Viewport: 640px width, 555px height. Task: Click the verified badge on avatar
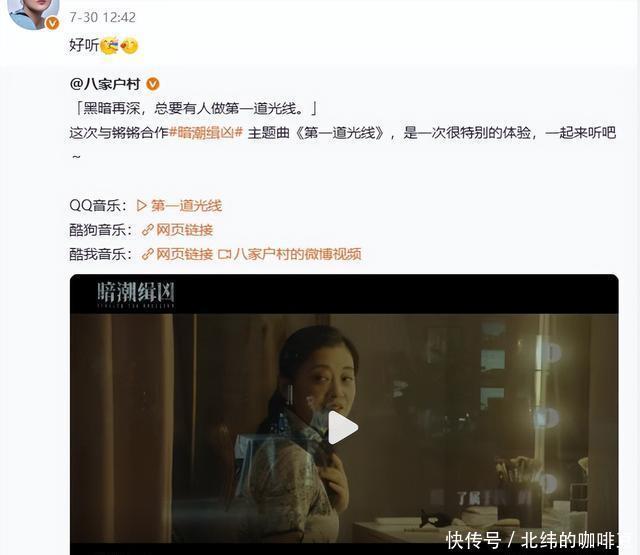pos(52,24)
